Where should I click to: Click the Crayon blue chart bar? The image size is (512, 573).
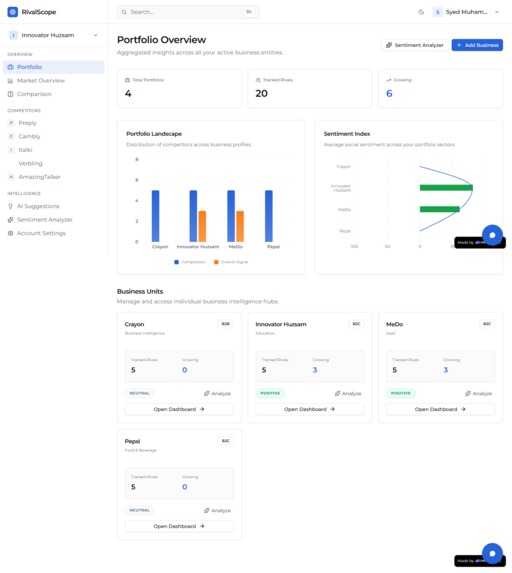(156, 216)
